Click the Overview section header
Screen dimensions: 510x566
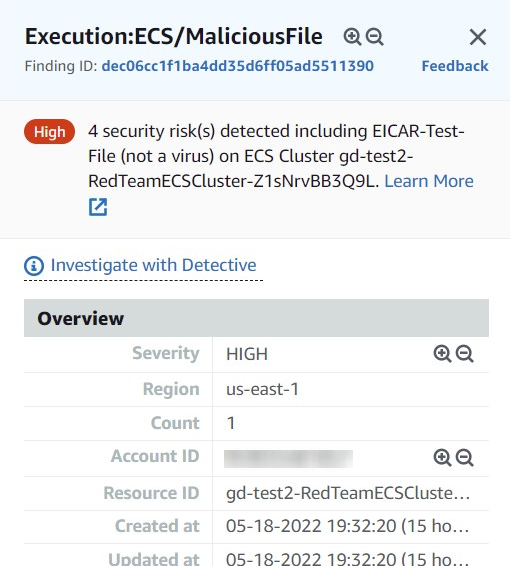click(x=256, y=318)
